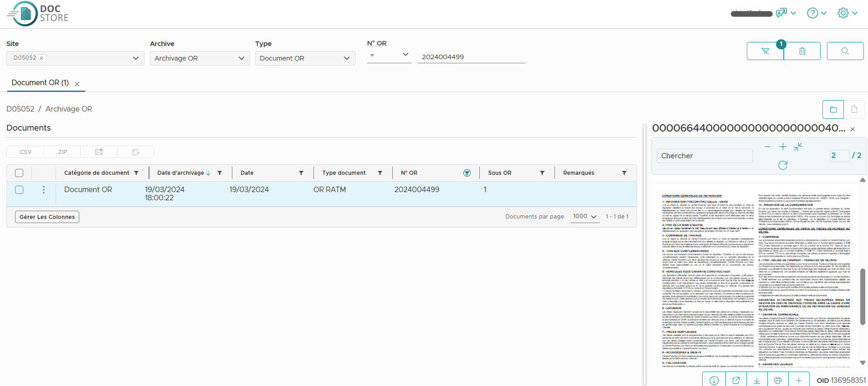
Task: Expand the Type Document OR dropdown
Action: point(305,58)
